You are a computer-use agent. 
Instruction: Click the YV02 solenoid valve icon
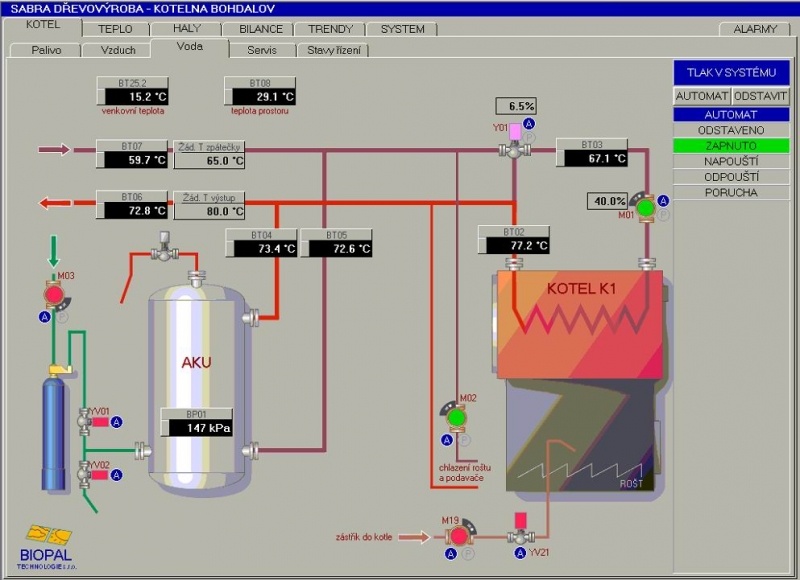(x=92, y=474)
